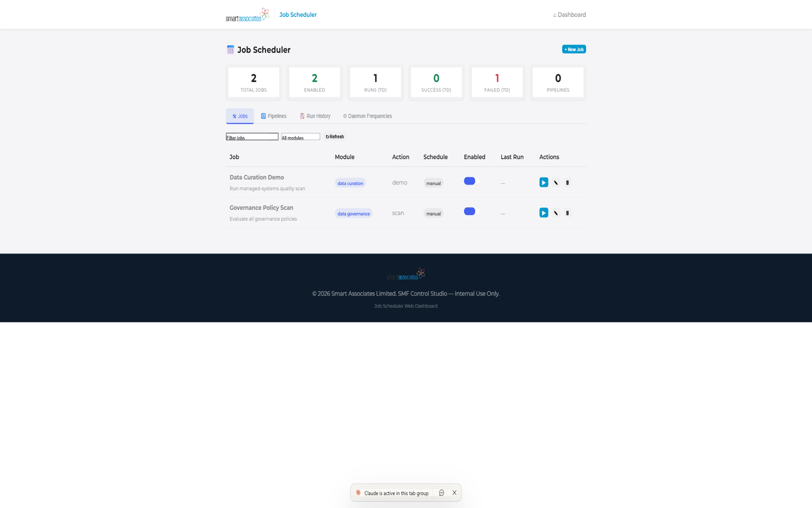Viewport: 812px width, 508px height.
Task: Open chat icon in Claude notification bar
Action: (x=442, y=493)
